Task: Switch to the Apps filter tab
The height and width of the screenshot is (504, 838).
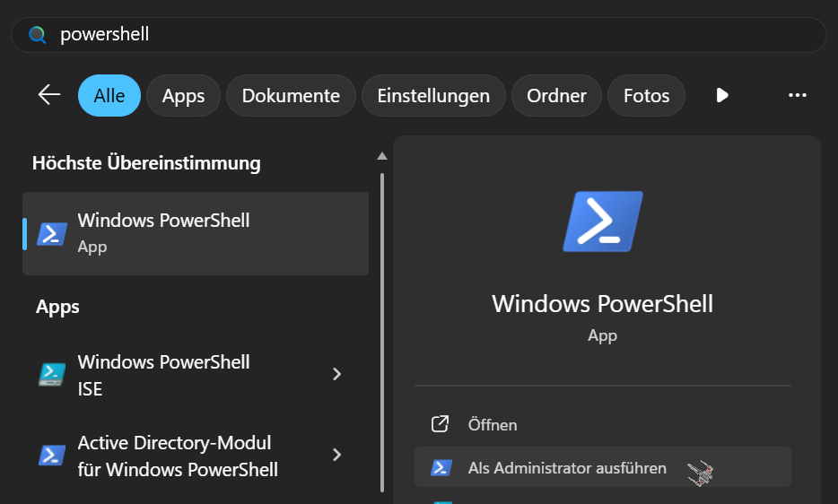Action: point(183,96)
